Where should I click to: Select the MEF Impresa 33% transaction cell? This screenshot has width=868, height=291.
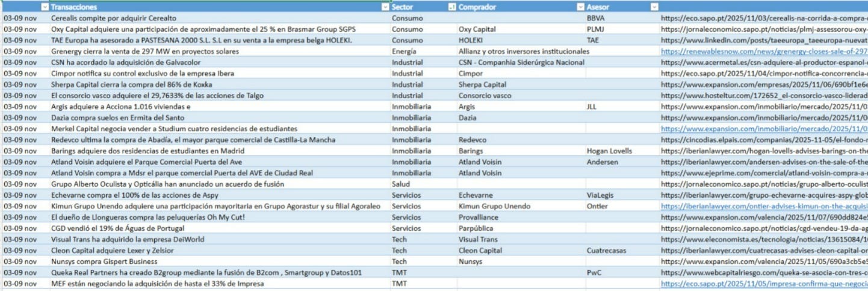pos(220,283)
